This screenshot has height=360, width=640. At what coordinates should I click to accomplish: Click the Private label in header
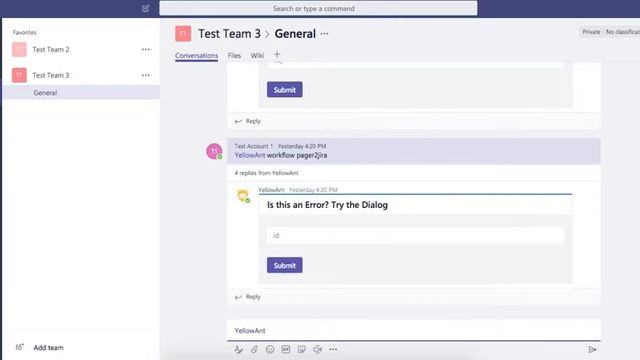coord(591,32)
